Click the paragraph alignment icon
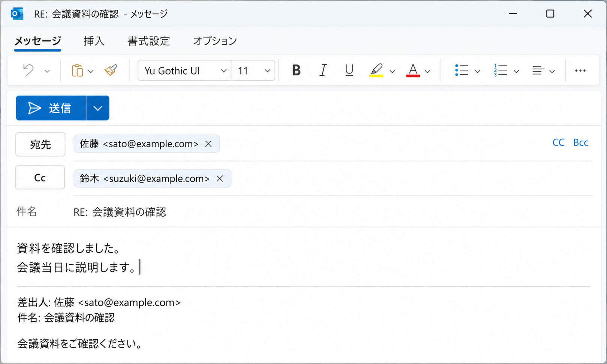607x364 pixels. 538,70
